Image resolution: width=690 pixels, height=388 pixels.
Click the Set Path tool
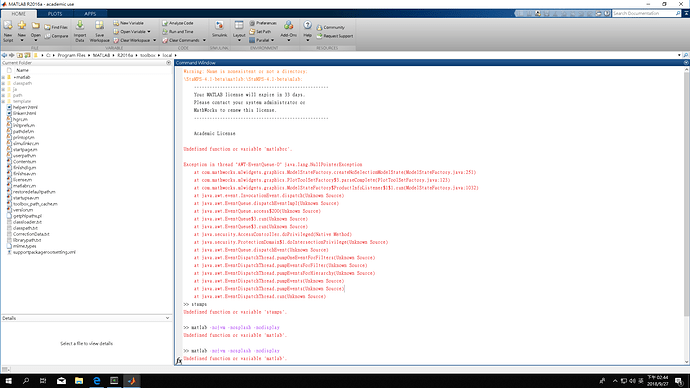tap(260, 32)
